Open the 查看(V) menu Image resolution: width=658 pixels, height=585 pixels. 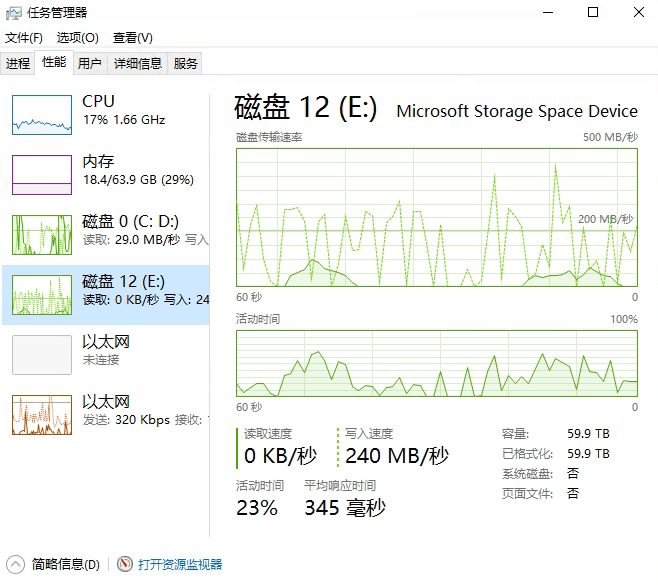tap(132, 38)
